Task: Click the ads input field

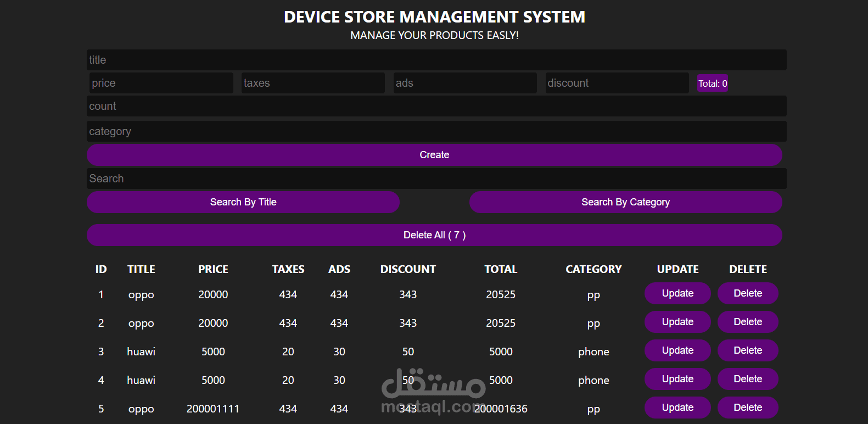Action: point(465,83)
